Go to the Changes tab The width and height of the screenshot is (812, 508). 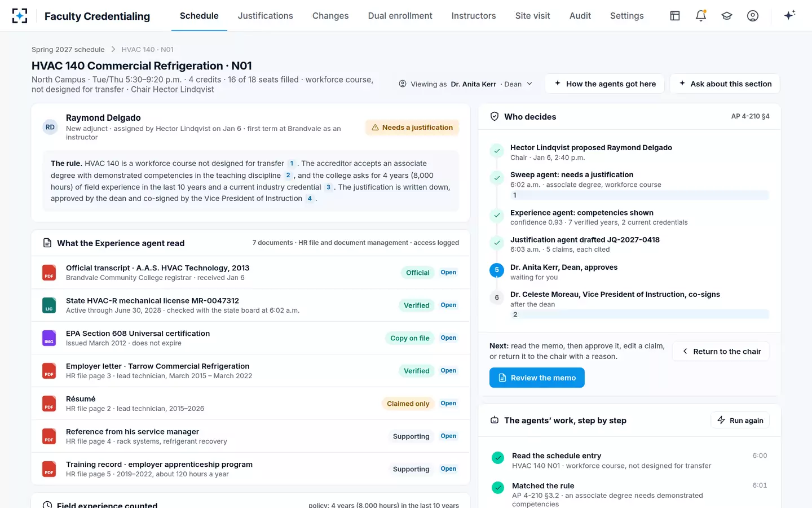click(330, 16)
